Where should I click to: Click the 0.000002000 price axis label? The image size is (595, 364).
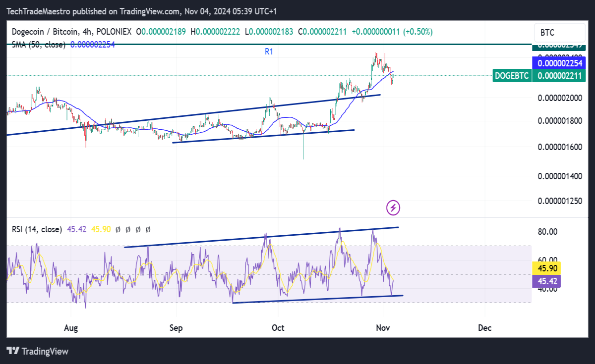[561, 98]
